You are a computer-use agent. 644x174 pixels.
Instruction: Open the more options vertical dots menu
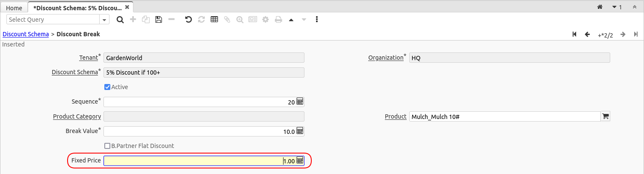pos(317,20)
